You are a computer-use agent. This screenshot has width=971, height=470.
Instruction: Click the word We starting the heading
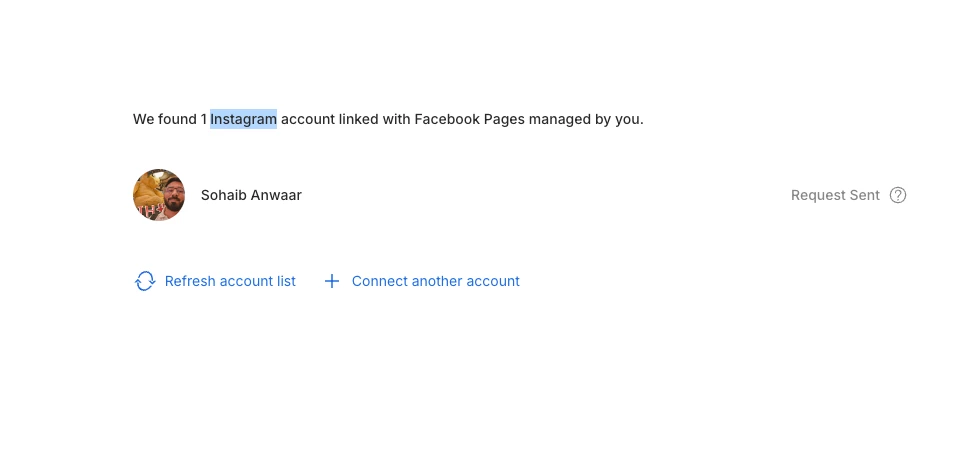143,119
